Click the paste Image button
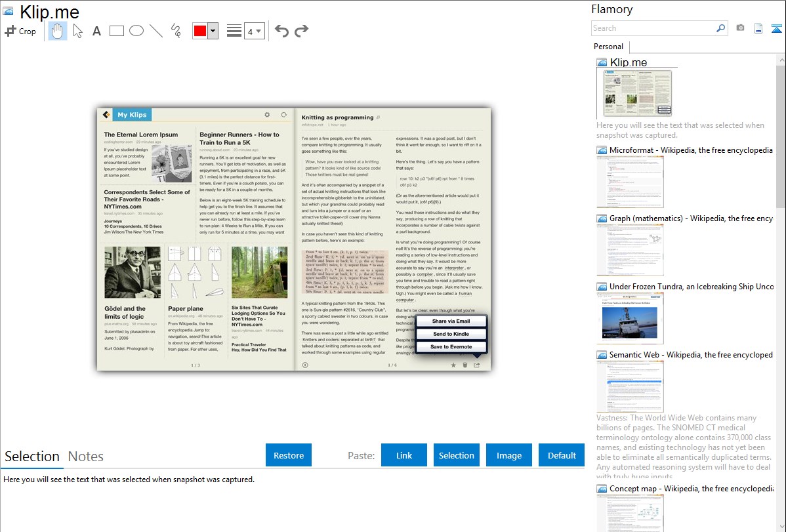The width and height of the screenshot is (786, 532). 508,455
